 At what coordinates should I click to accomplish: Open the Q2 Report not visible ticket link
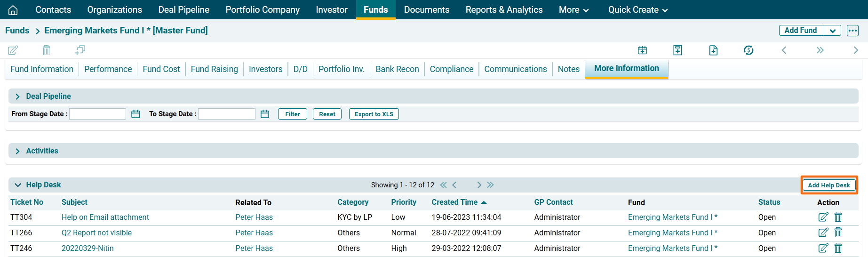96,233
